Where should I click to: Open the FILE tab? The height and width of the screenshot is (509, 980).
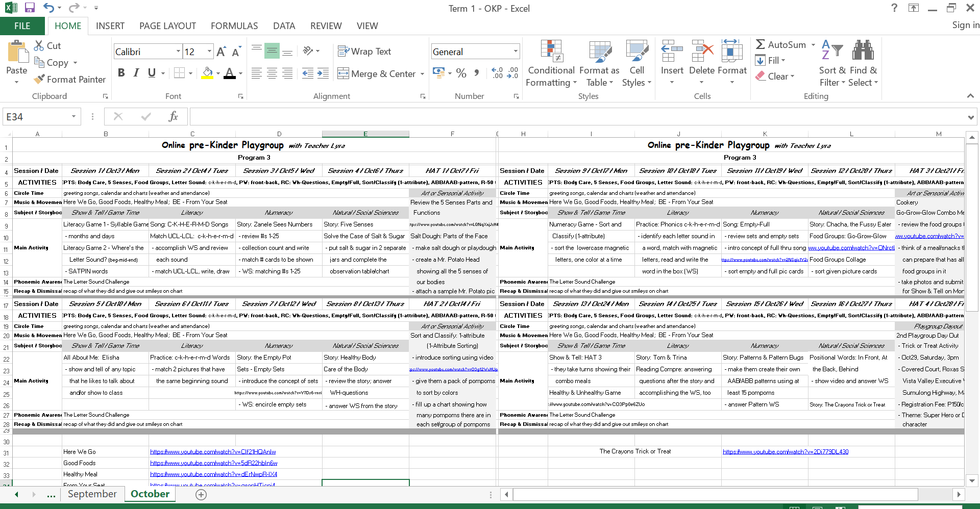pyautogui.click(x=22, y=26)
